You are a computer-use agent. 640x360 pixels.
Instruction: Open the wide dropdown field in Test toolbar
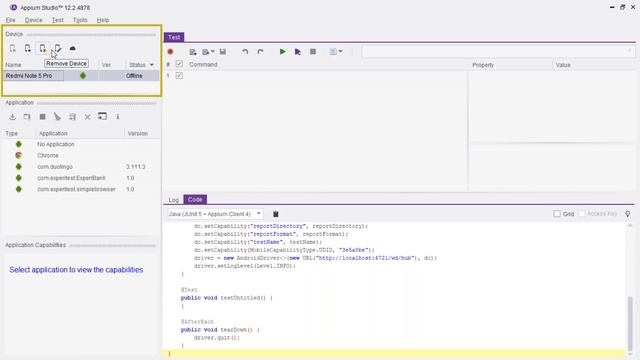click(498, 51)
